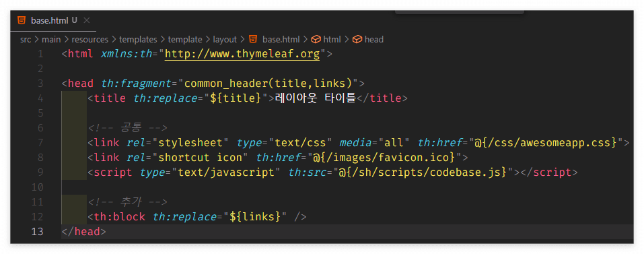The image size is (644, 254).
Task: Click line number 7 in gutter
Action: (40, 143)
